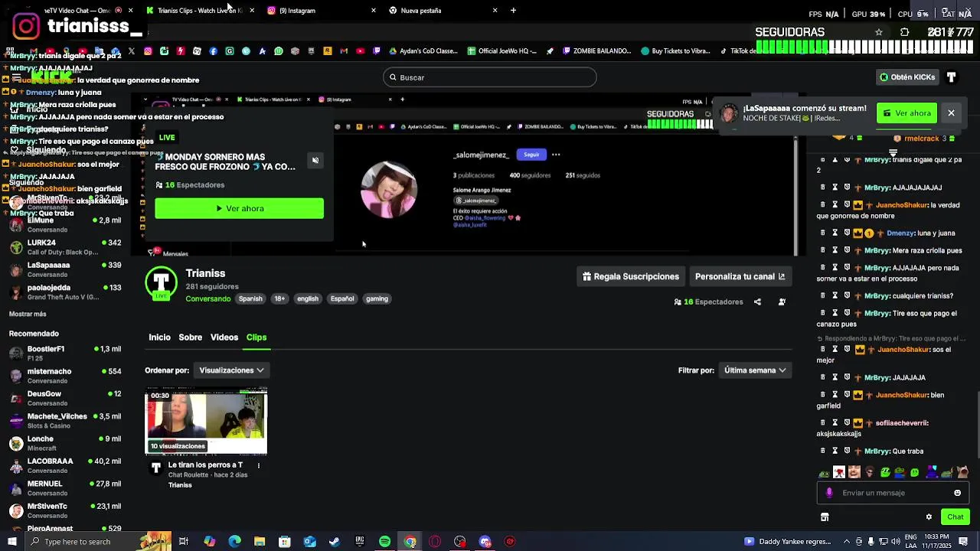
Task: Click the Windows Start button
Action: (x=11, y=542)
